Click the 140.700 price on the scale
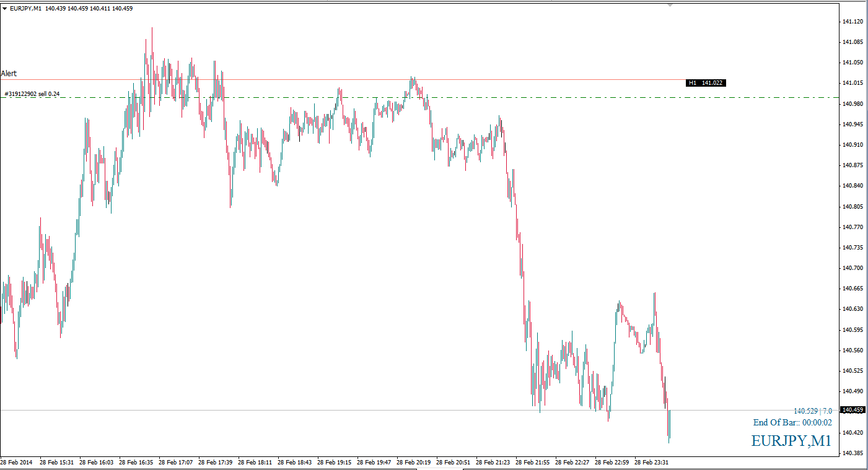 point(853,268)
